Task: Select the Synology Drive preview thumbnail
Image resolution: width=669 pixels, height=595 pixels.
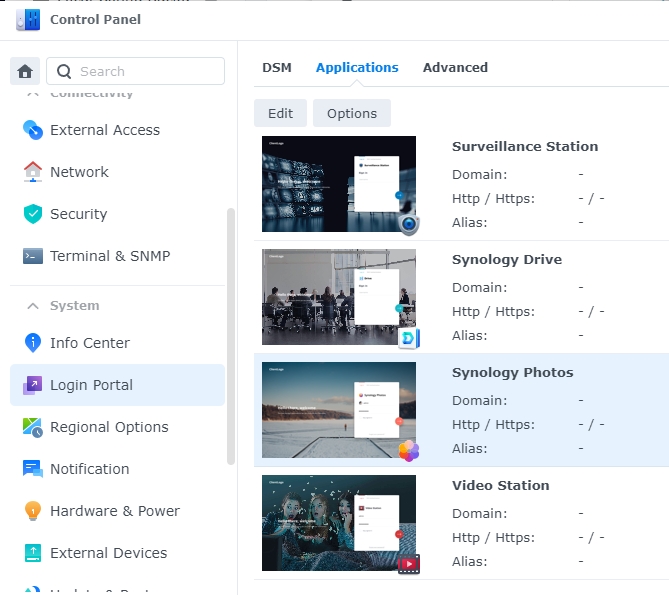Action: [x=339, y=297]
